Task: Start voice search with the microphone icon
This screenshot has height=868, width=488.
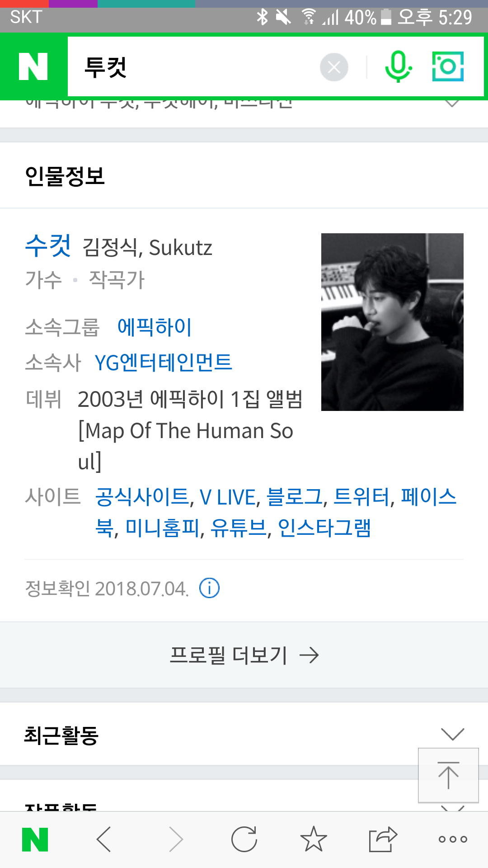Action: click(x=398, y=66)
